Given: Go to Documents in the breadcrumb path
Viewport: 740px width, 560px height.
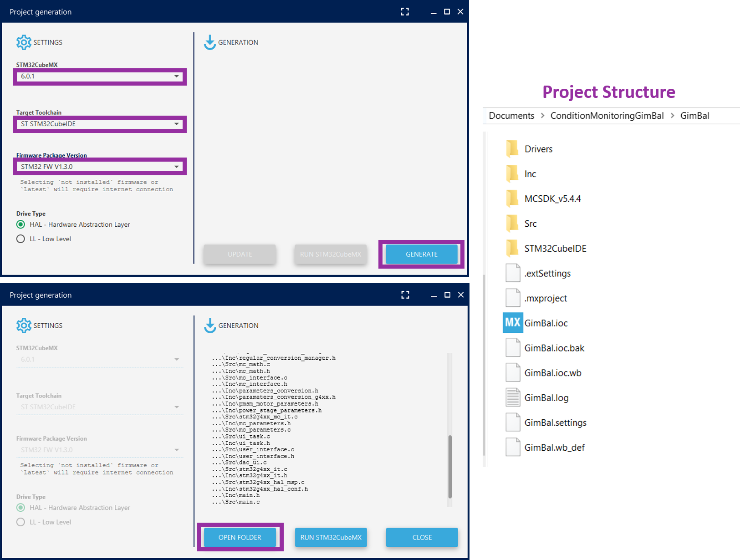Looking at the screenshot, I should click(x=511, y=116).
